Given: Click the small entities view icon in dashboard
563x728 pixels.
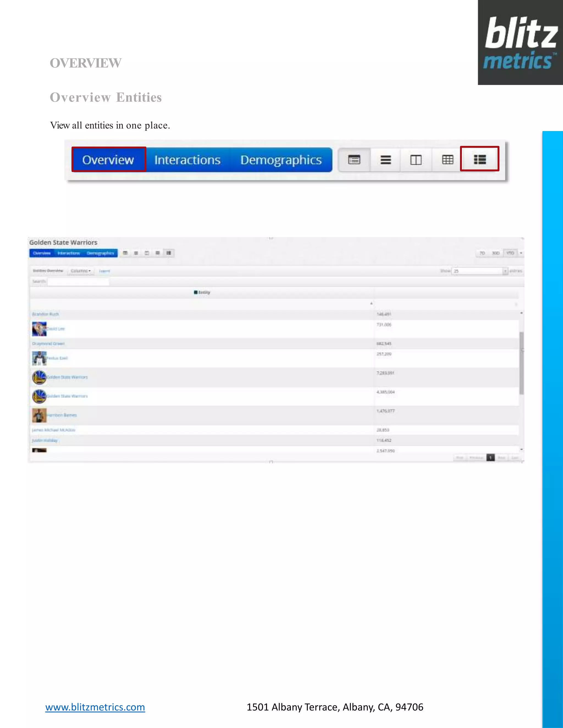Looking at the screenshot, I should pos(169,253).
